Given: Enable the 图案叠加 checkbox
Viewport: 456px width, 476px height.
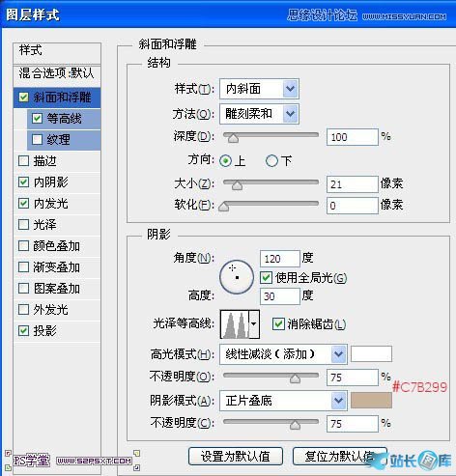Looking at the screenshot, I should (23, 289).
